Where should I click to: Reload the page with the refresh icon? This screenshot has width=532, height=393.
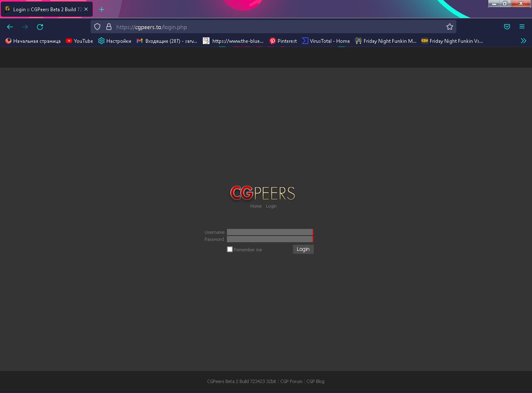click(x=40, y=27)
